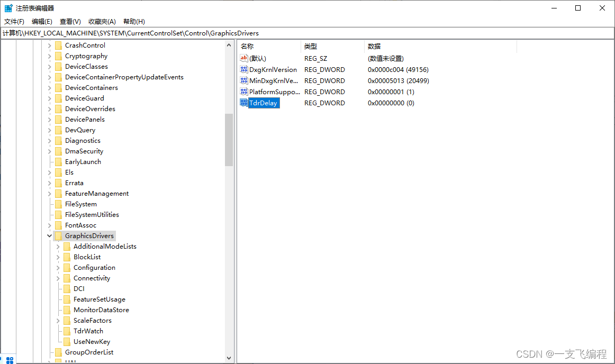Click the data 0x00000001 (1)
Screen dimensions: 615x364
point(391,92)
